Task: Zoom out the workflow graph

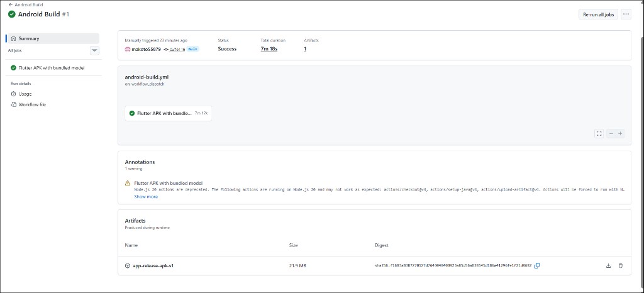Action: click(611, 133)
